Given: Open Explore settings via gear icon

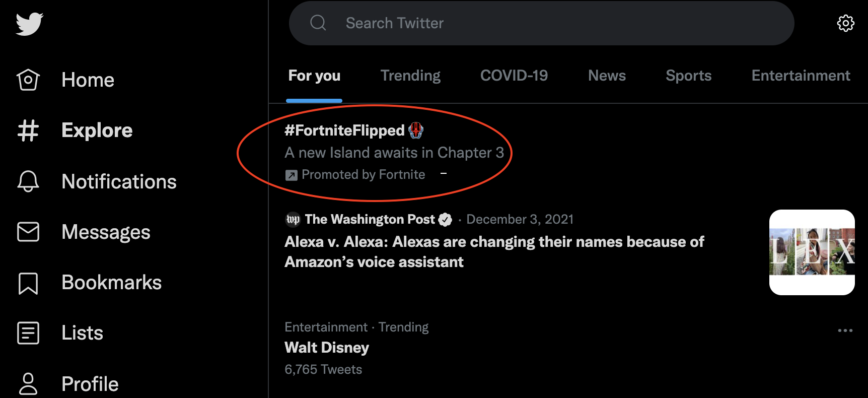Looking at the screenshot, I should [846, 23].
